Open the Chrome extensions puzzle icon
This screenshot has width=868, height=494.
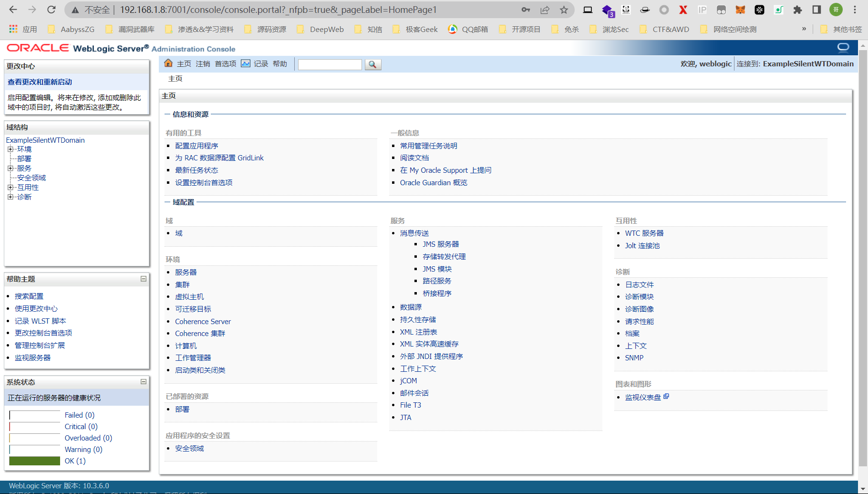coord(797,10)
